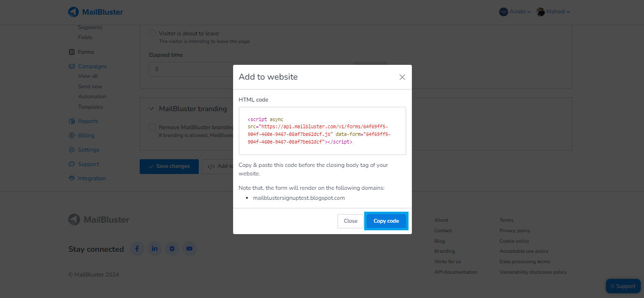The height and width of the screenshot is (298, 644).
Task: Click the Close button in dialog
Action: pos(350,221)
